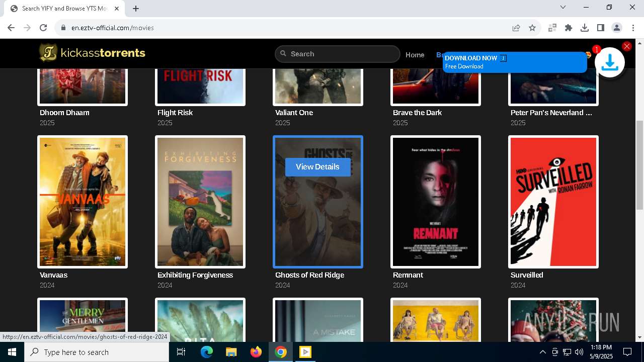Image resolution: width=644 pixels, height=362 pixels.
Task: Open the Surveilled movie poster
Action: click(553, 202)
